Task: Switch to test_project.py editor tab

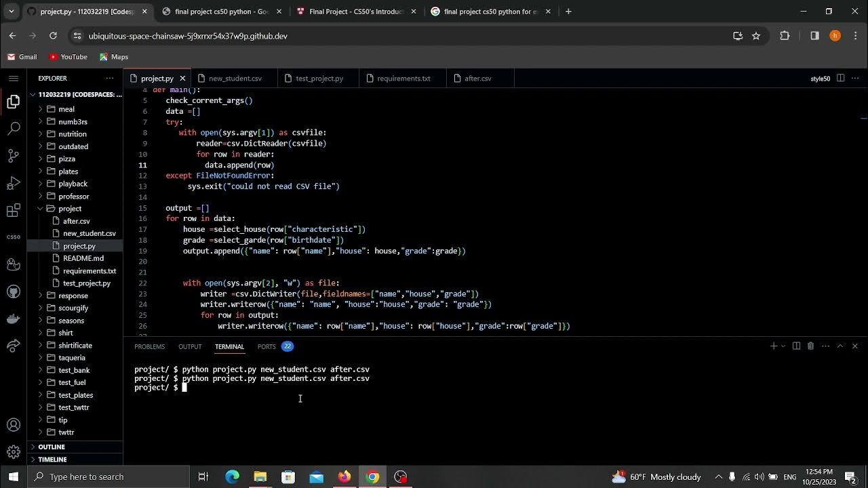Action: click(319, 79)
